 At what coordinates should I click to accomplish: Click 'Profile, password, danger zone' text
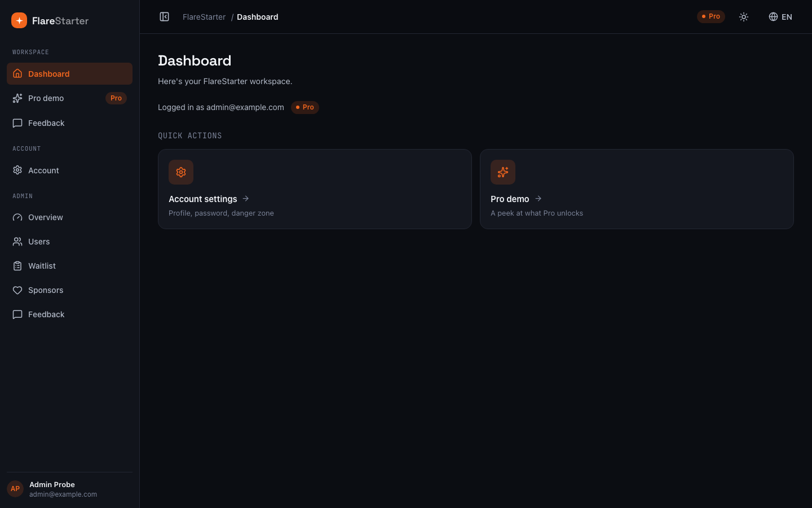pos(221,213)
